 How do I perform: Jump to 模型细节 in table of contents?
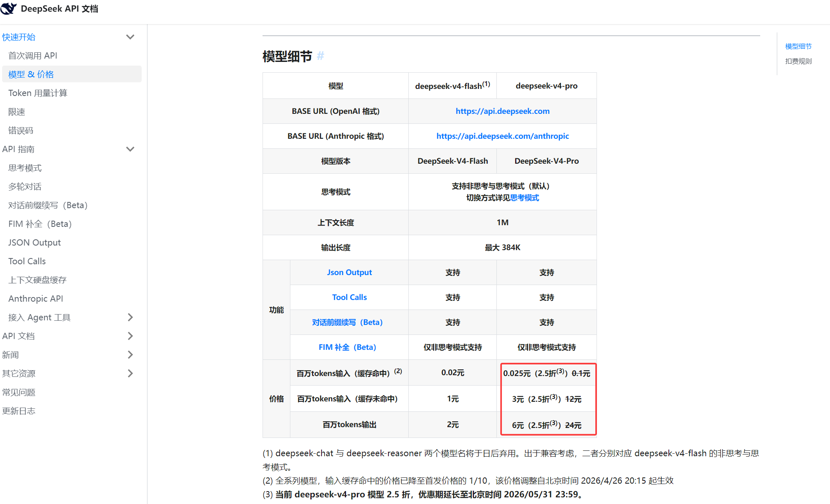coord(798,46)
